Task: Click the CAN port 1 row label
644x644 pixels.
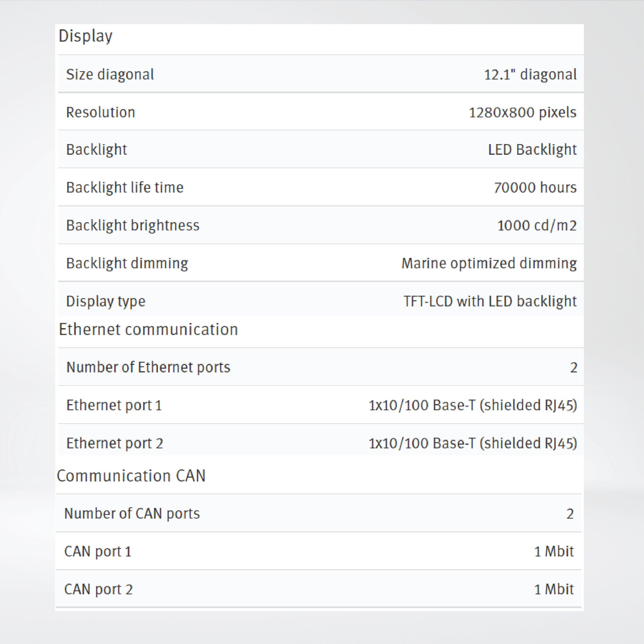Action: [98, 551]
